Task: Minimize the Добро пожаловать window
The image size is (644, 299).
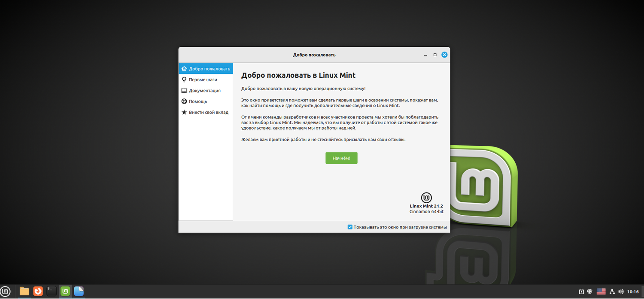Action: 425,55
